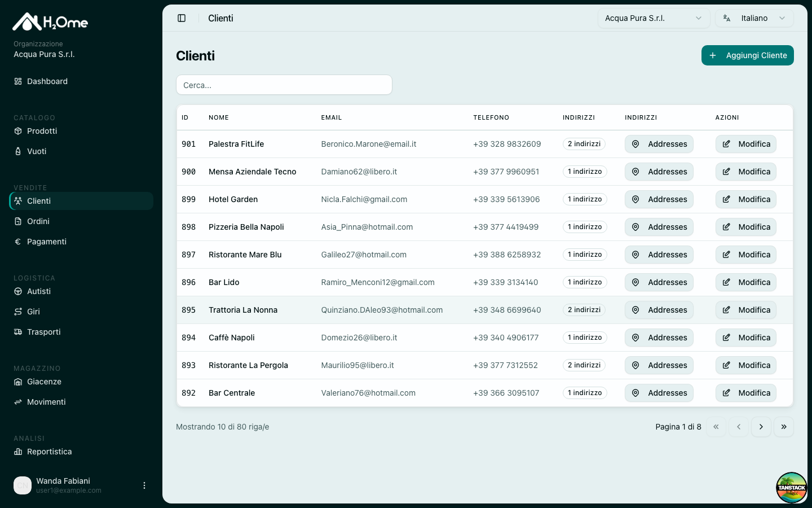Open the Dashboard page
This screenshot has height=508, width=812.
point(81,81)
